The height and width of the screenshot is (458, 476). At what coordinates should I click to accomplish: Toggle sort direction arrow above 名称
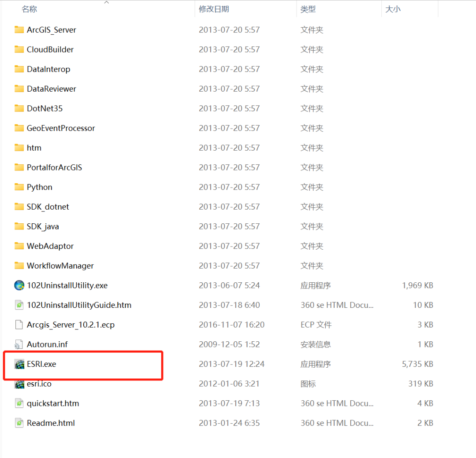(x=107, y=3)
